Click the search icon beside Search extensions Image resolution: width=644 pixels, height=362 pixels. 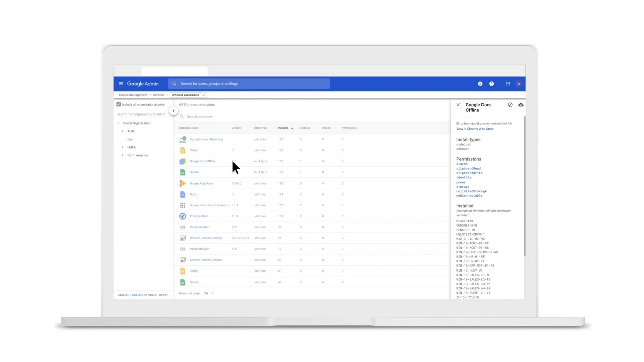click(x=182, y=117)
